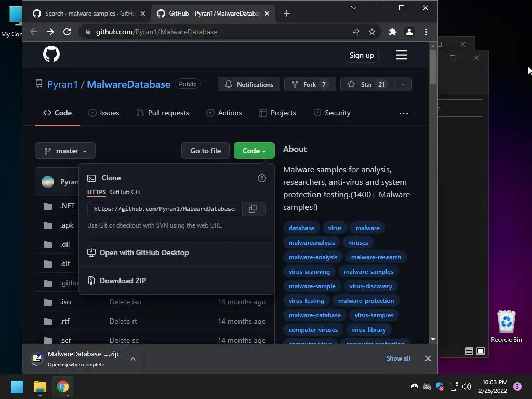Click the GitHub Octocat logo
Screen dimensions: 532x399
point(51,54)
